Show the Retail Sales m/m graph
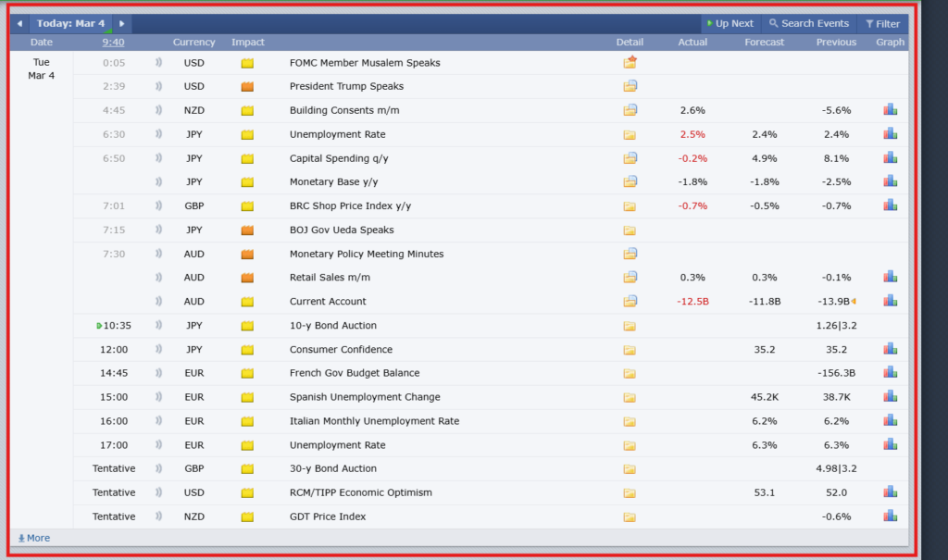948x560 pixels. (890, 277)
